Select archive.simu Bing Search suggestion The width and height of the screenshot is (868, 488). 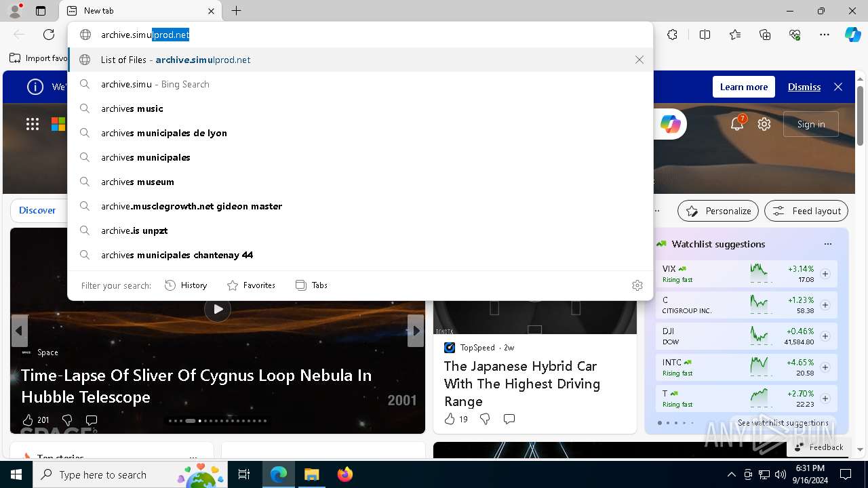pos(360,84)
